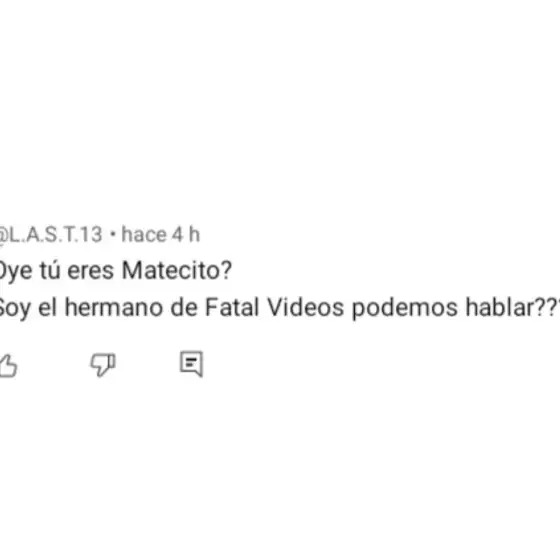
Task: Click the dot separator beside the username
Action: coord(113,235)
